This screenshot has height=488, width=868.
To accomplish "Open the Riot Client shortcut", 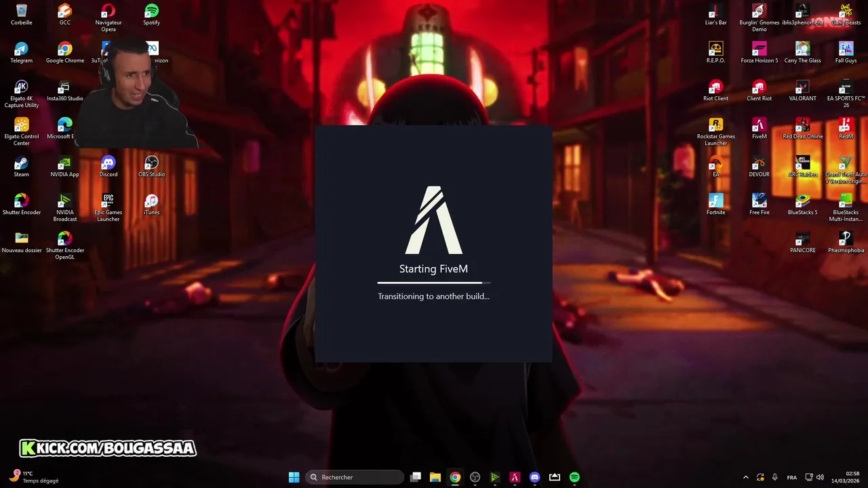I will pos(716,91).
